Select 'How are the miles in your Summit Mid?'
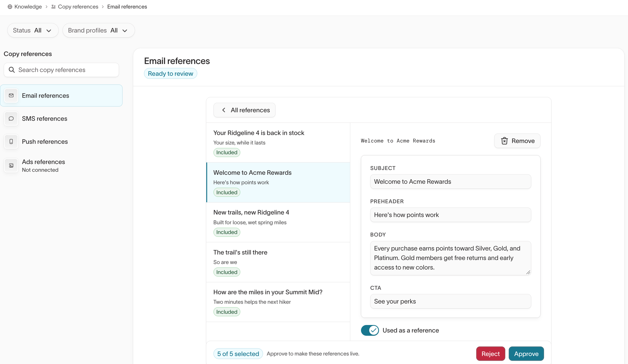 tap(278, 302)
